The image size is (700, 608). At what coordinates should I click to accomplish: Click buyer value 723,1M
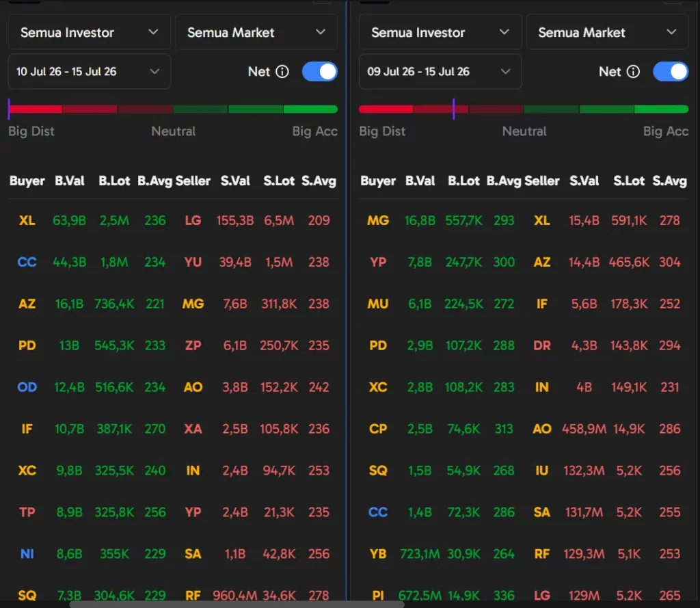tap(420, 554)
